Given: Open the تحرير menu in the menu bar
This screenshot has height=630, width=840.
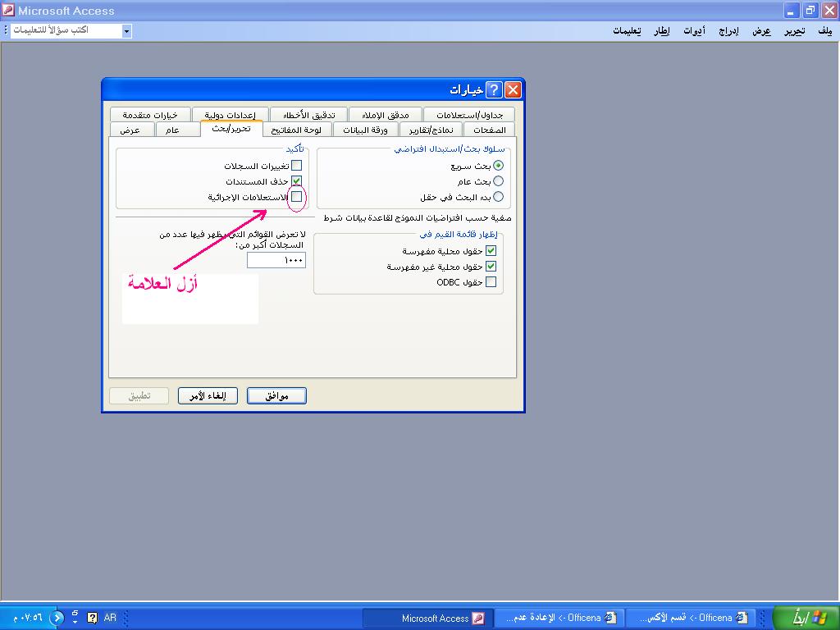Looking at the screenshot, I should (794, 31).
